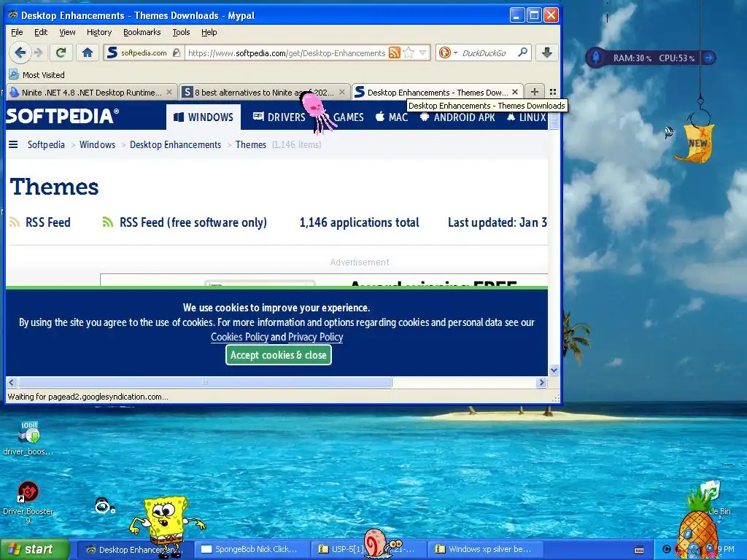747x560 pixels.
Task: Click the Softpedia breadcrumb link
Action: pos(46,145)
